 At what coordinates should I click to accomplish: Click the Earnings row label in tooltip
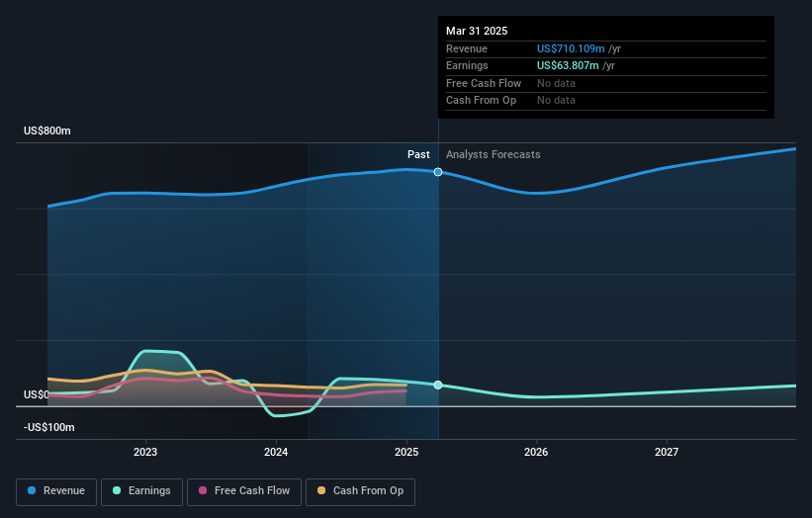point(467,65)
